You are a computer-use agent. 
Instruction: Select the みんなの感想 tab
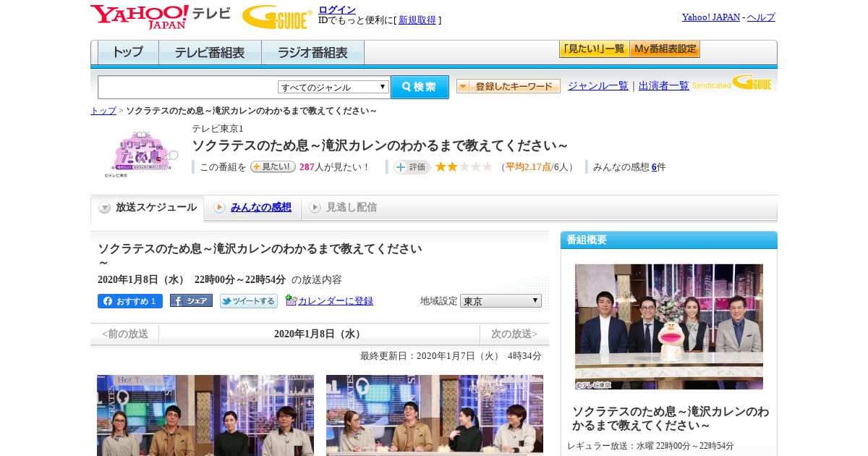tap(260, 208)
